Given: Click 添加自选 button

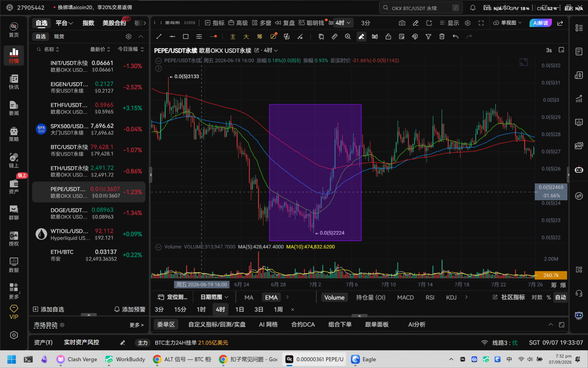Looking at the screenshot, I should [48, 309].
